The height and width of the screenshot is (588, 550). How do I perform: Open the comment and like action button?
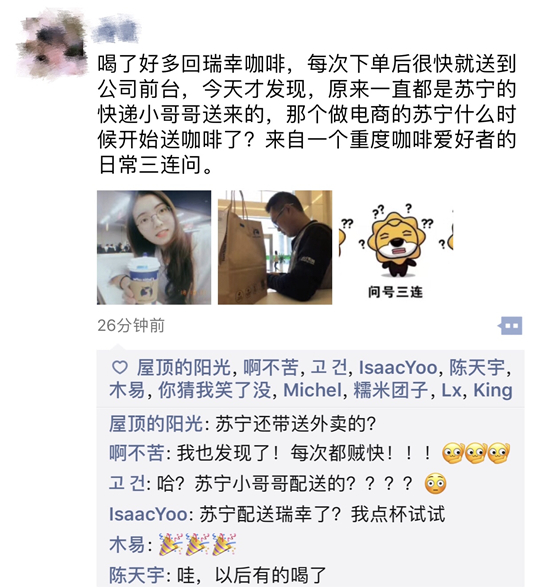click(x=510, y=326)
